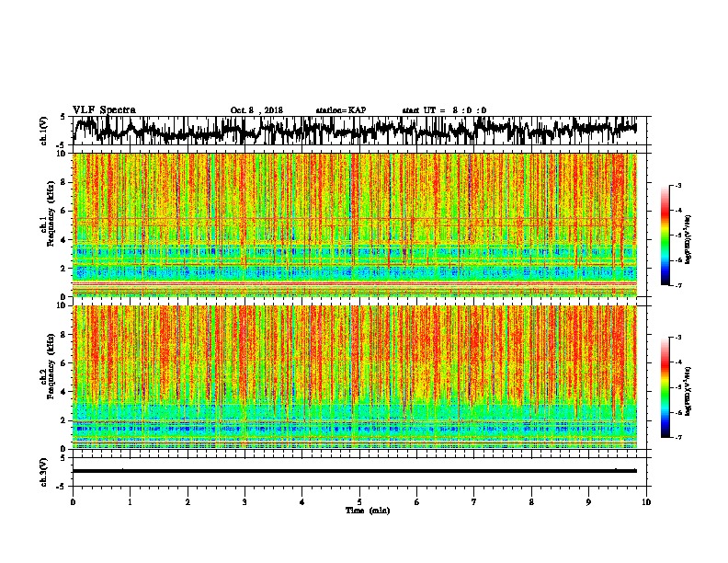Select the start UT time header text

pyautogui.click(x=444, y=110)
